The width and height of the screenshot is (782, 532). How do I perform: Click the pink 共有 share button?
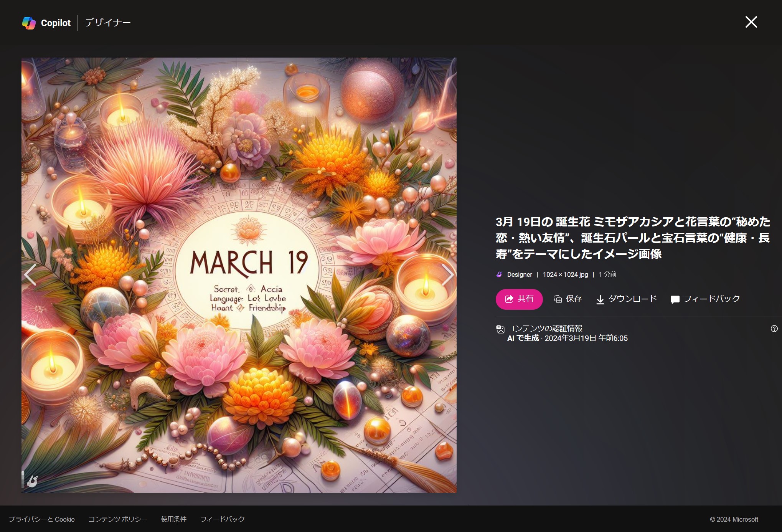[x=519, y=299]
